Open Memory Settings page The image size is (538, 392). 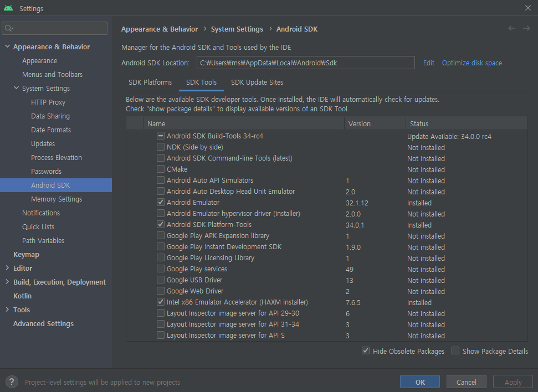point(57,199)
